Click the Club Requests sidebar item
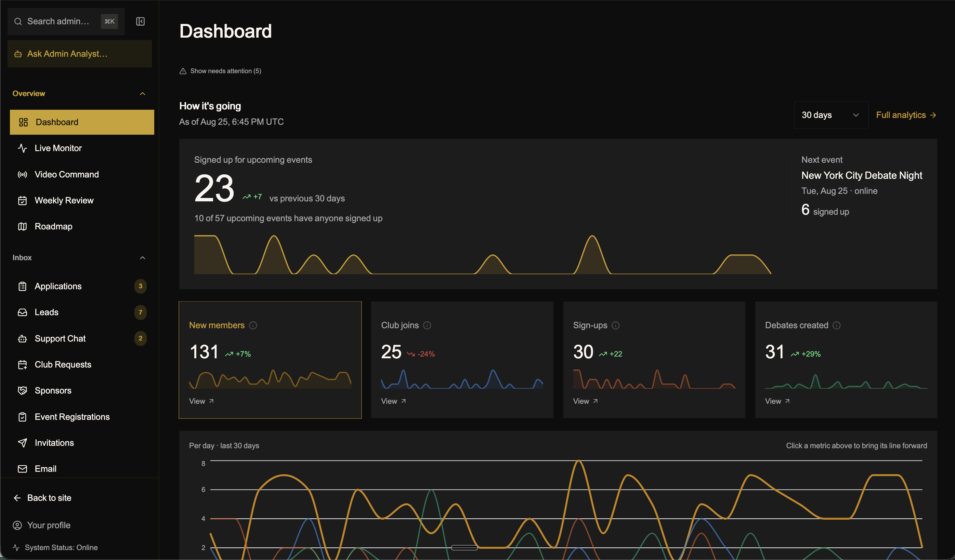 (x=82, y=364)
